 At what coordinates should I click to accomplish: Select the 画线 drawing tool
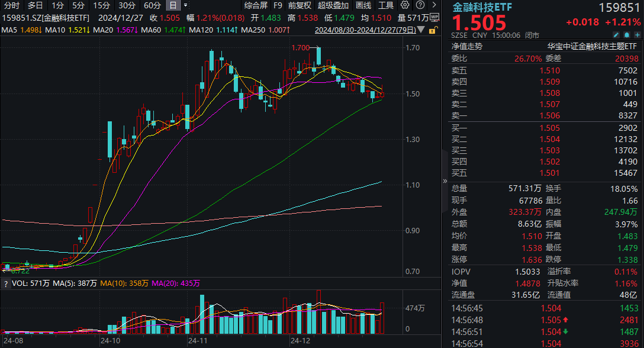coord(363,5)
